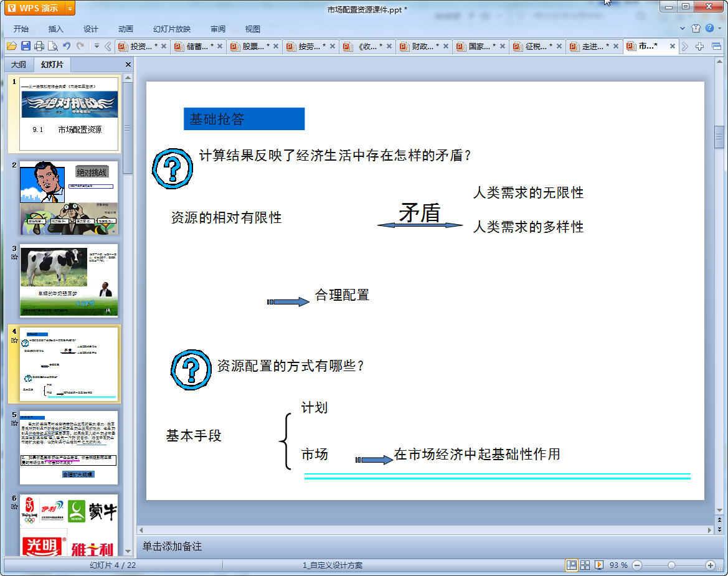
Task: Switch to normal view in the status bar
Action: click(572, 565)
